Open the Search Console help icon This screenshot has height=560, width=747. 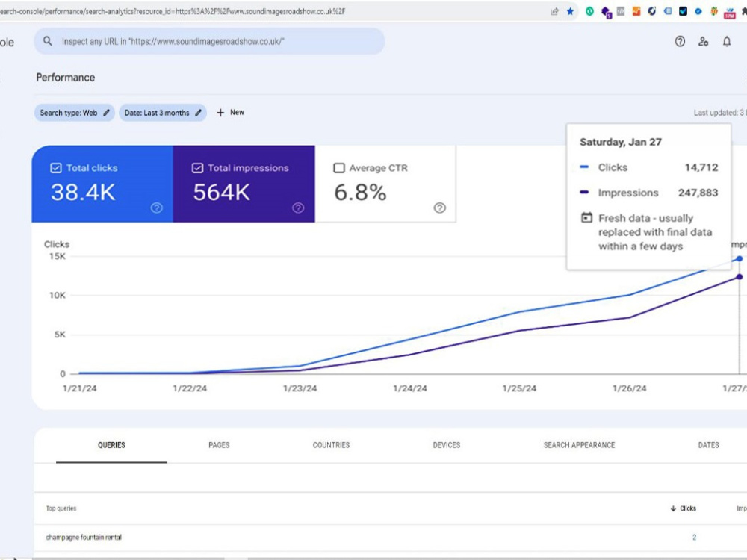(680, 41)
